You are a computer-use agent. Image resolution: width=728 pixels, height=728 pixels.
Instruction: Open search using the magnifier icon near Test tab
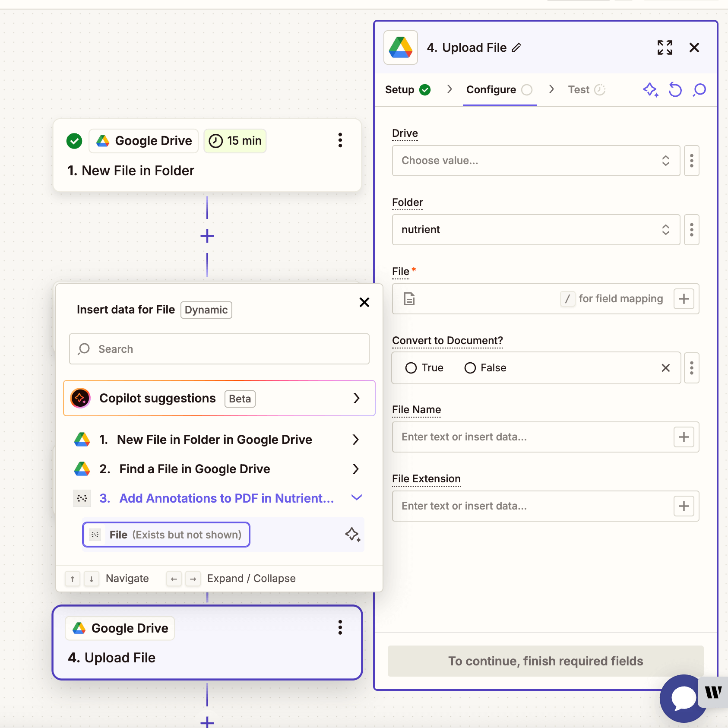tap(699, 89)
